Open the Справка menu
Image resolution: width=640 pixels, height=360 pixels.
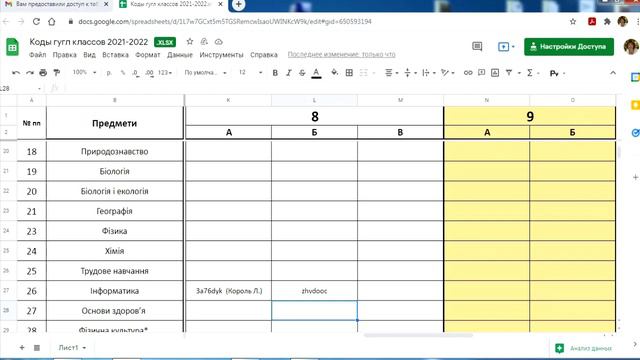pos(264,55)
